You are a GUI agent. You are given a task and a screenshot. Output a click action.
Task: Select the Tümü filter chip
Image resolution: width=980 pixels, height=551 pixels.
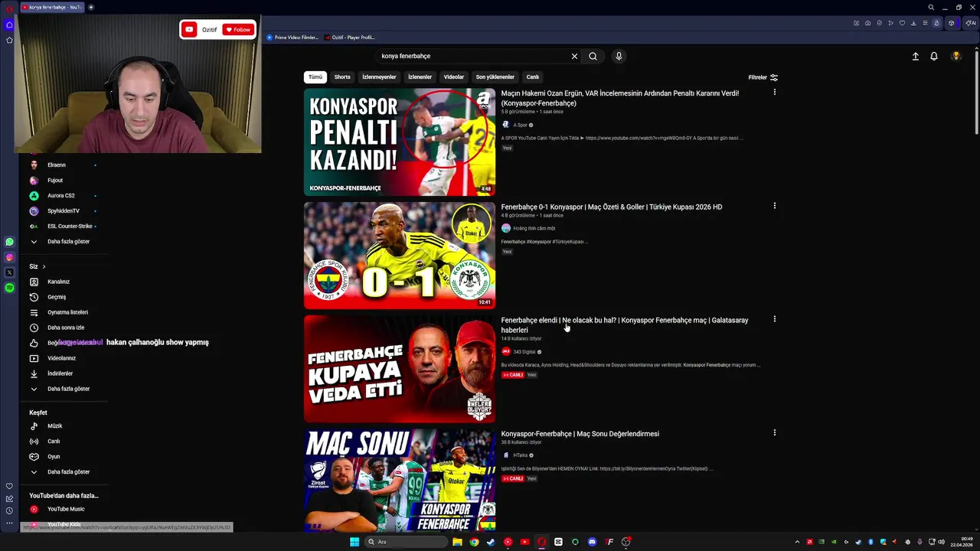coord(315,77)
